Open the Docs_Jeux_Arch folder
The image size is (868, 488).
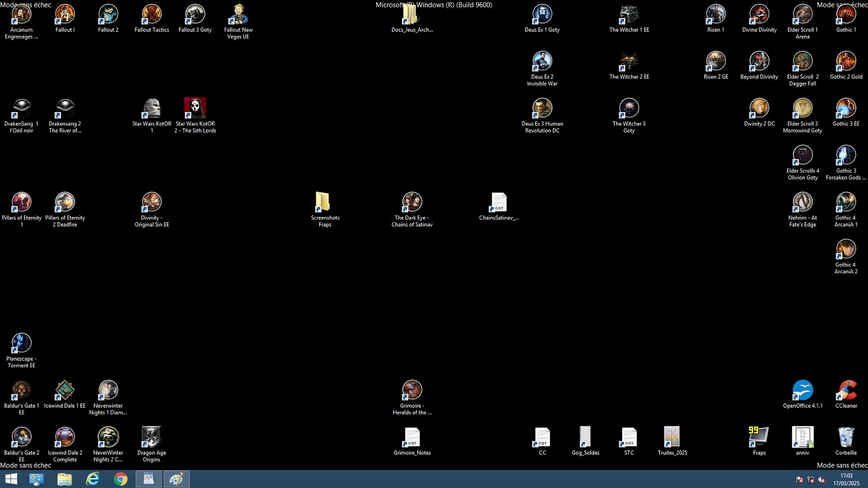pyautogui.click(x=412, y=14)
